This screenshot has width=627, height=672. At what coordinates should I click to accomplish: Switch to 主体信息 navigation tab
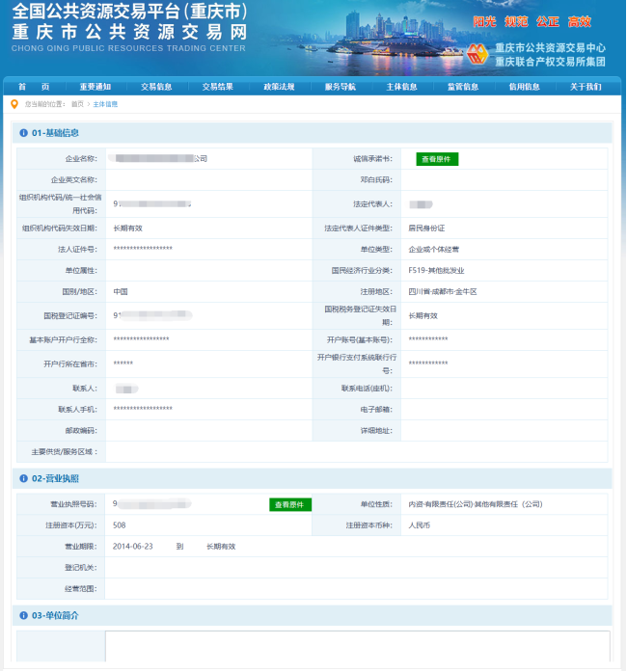tap(402, 87)
